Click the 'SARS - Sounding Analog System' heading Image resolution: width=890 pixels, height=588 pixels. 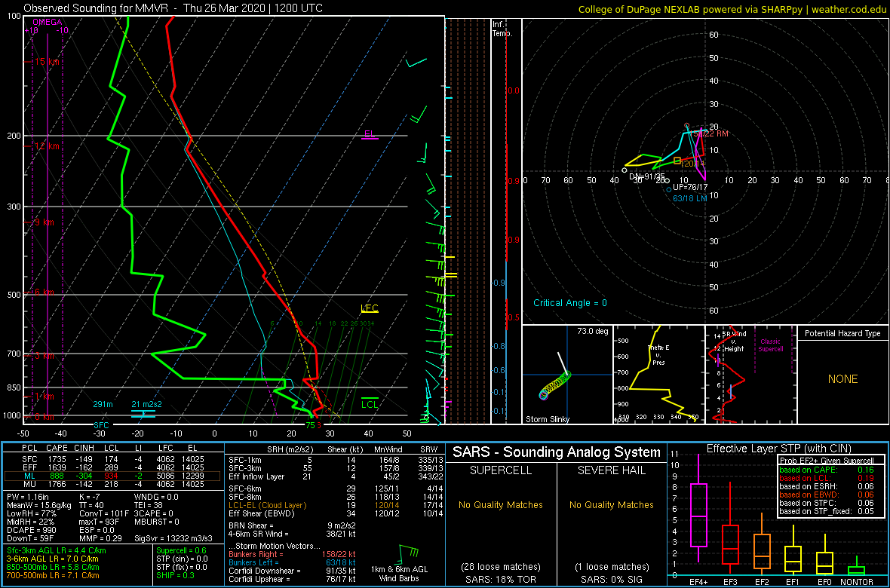click(557, 452)
